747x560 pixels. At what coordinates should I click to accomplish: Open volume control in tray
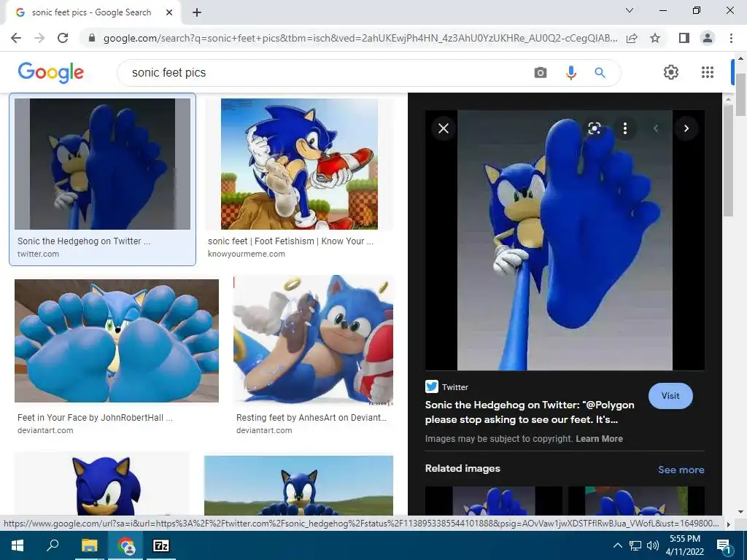[x=653, y=545]
